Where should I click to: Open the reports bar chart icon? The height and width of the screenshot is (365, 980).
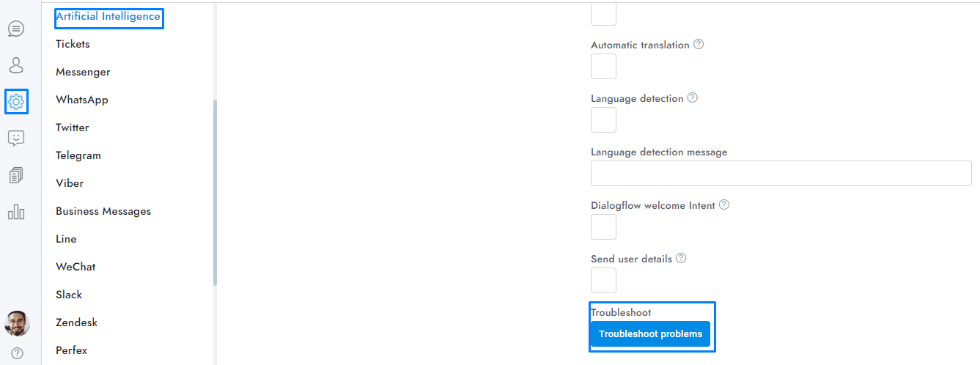click(x=16, y=212)
